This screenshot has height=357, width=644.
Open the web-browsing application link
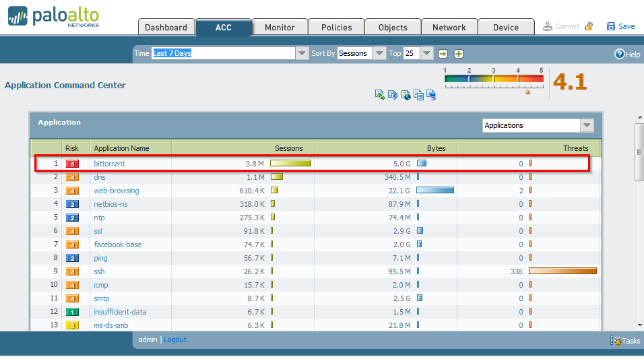(x=117, y=191)
